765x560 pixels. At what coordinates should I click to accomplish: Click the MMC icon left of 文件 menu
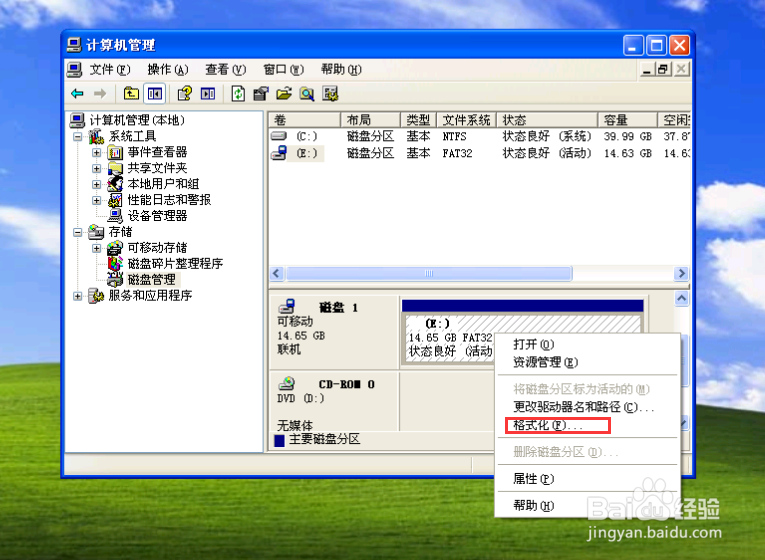point(74,70)
